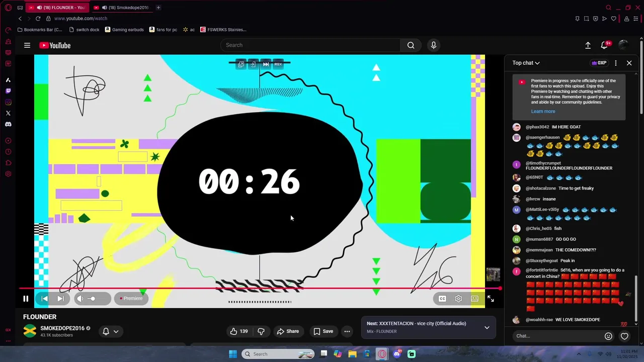Close the live chat panel
The height and width of the screenshot is (362, 644).
629,63
